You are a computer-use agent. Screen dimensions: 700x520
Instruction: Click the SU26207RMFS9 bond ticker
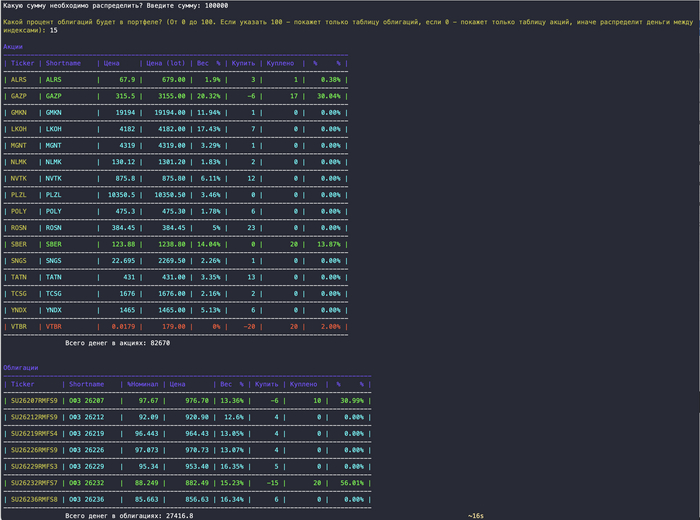(34, 401)
